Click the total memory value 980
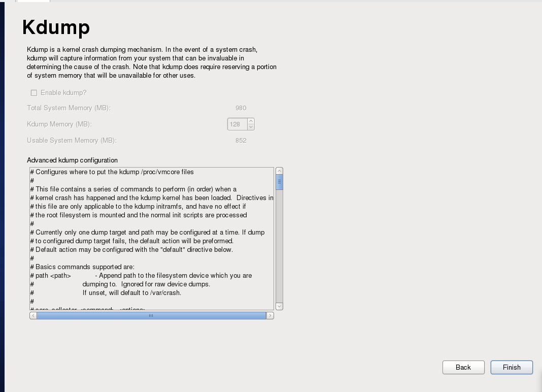This screenshot has width=542, height=392. (241, 108)
